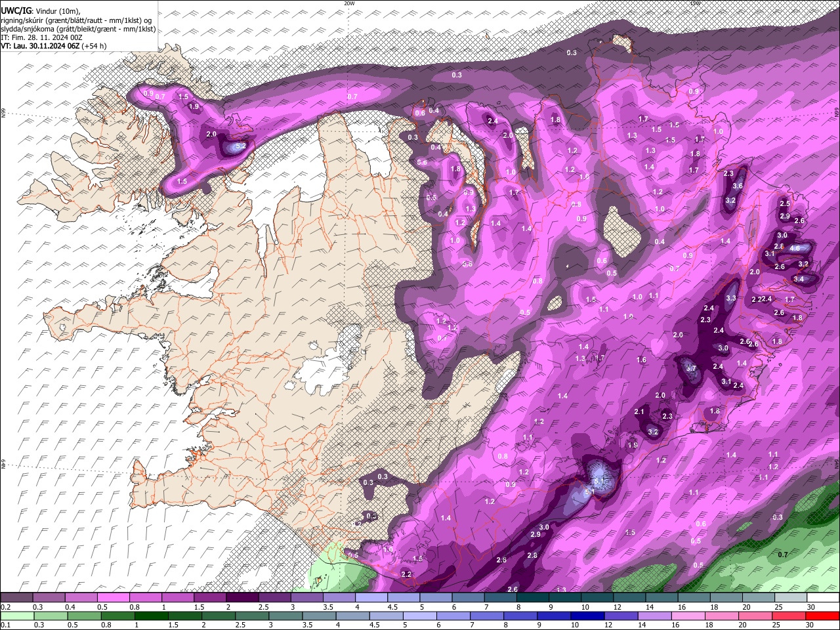The width and height of the screenshot is (840, 630).
Task: Select the lavender swatch labeled 14 in the lower legend row
Action: (x=655, y=616)
